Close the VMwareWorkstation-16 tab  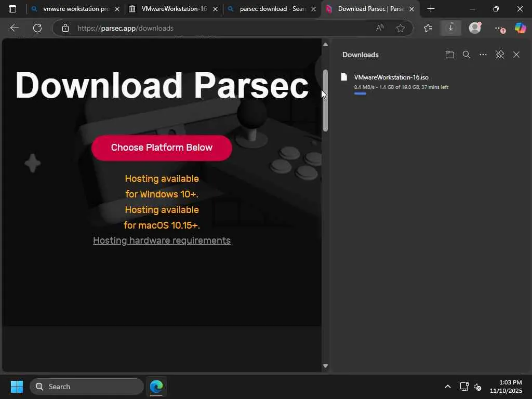215,9
